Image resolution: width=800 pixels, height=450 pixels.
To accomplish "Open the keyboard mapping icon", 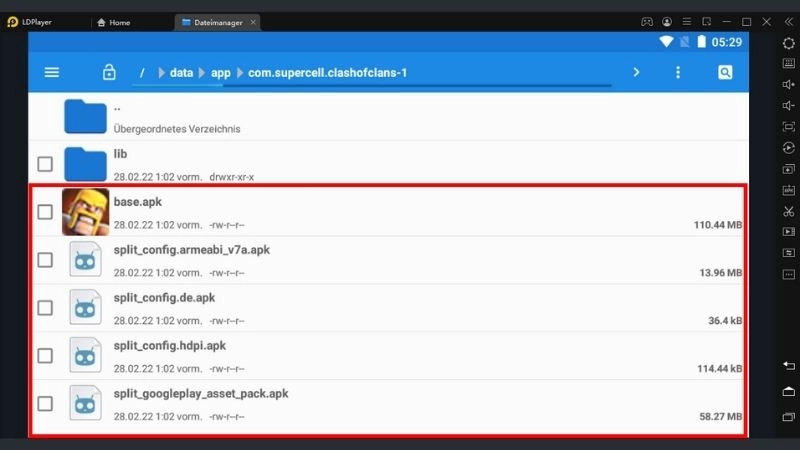I will (789, 64).
